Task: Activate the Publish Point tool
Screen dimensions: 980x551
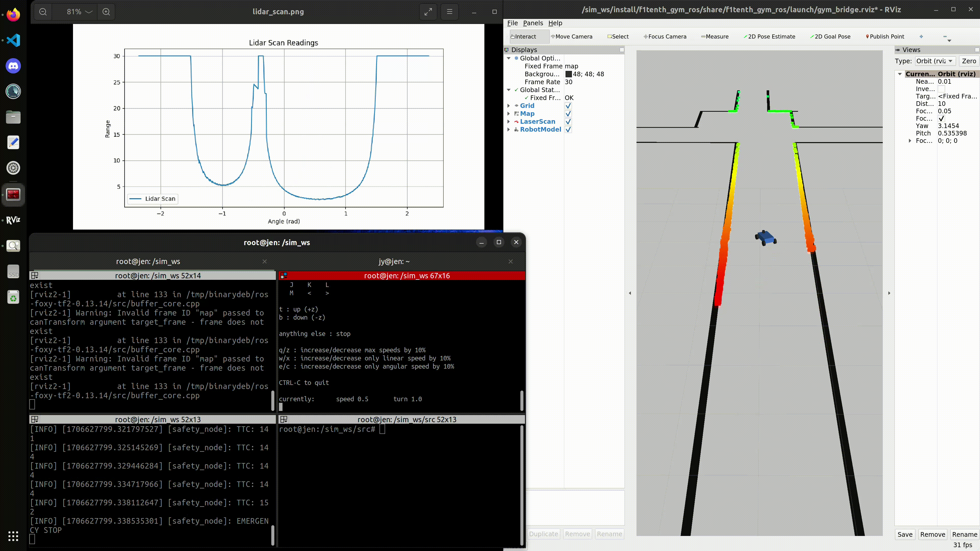Action: coord(885,36)
